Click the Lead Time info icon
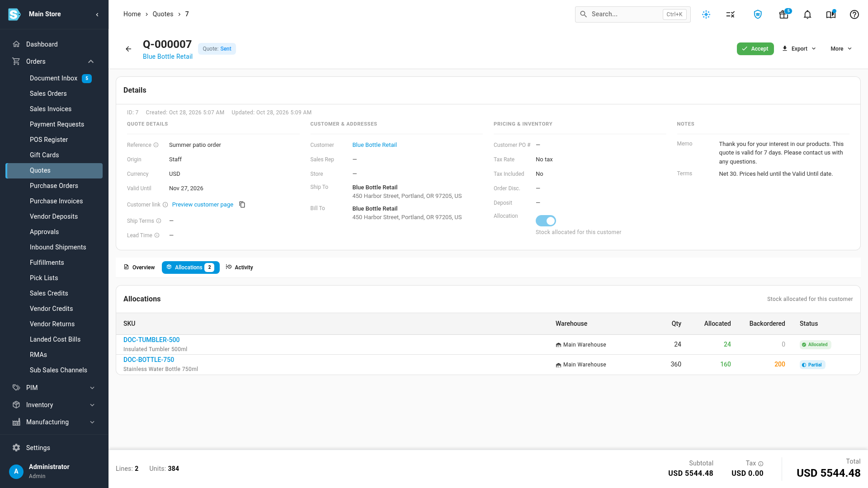The width and height of the screenshot is (868, 488). 157,235
